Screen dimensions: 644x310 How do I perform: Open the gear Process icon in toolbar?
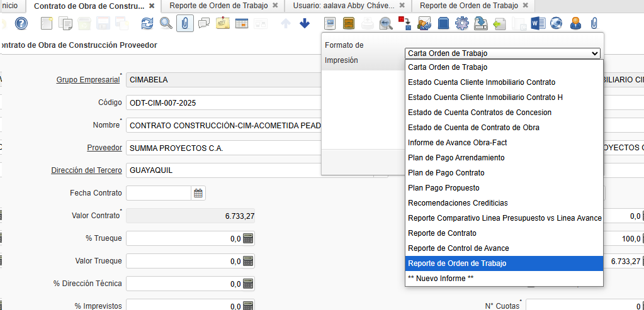462,24
